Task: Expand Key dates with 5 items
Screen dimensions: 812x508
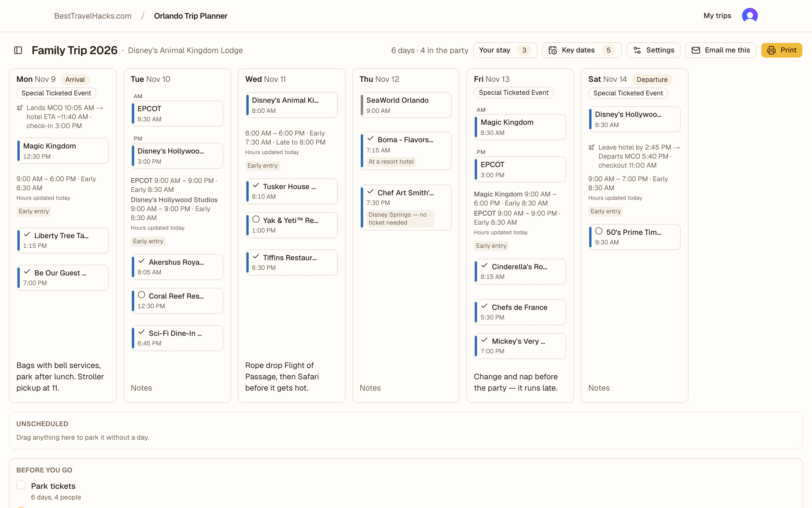Action: coord(582,51)
